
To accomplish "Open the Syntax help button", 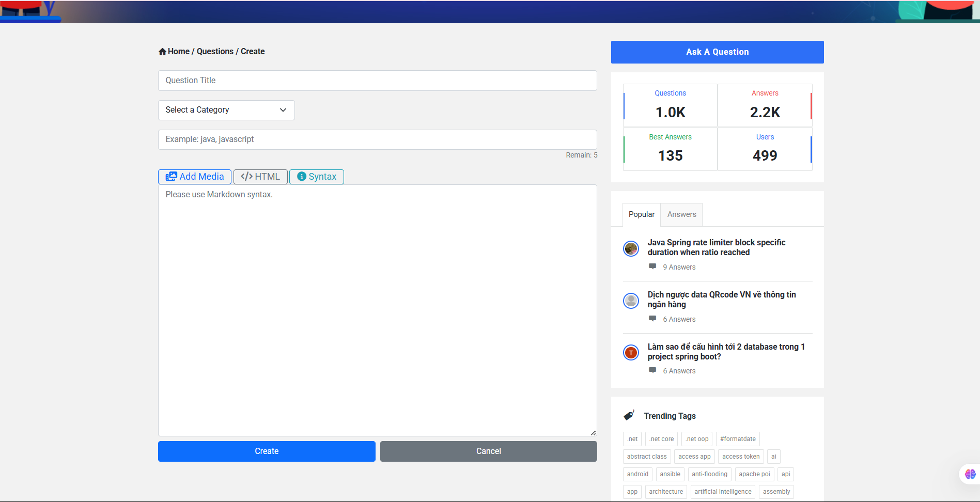I will 317,177.
